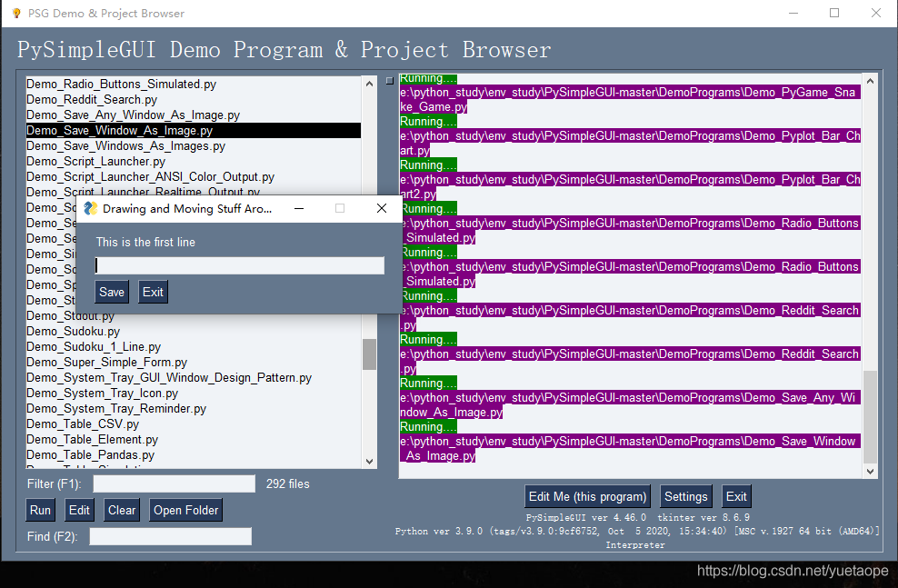Click 'PySimpleGUI Demo Program & Project Browser' heading
Image resolution: width=898 pixels, height=588 pixels.
284,50
